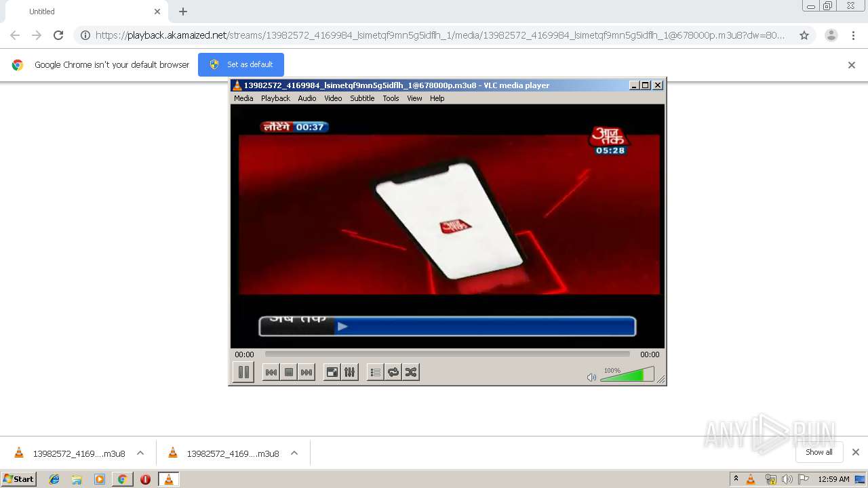The height and width of the screenshot is (488, 868).
Task: Click Set as default button
Action: tap(241, 64)
